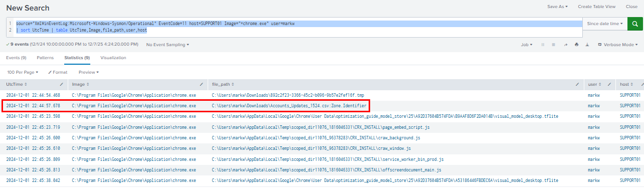Switch to the Patterns tab
Screen dimensions: 644x196
click(x=45, y=58)
